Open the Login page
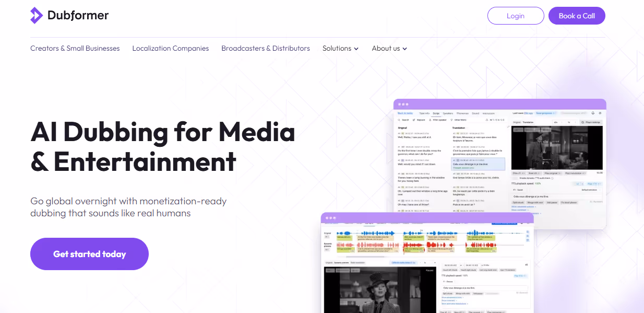This screenshot has width=644, height=313. pyautogui.click(x=516, y=16)
